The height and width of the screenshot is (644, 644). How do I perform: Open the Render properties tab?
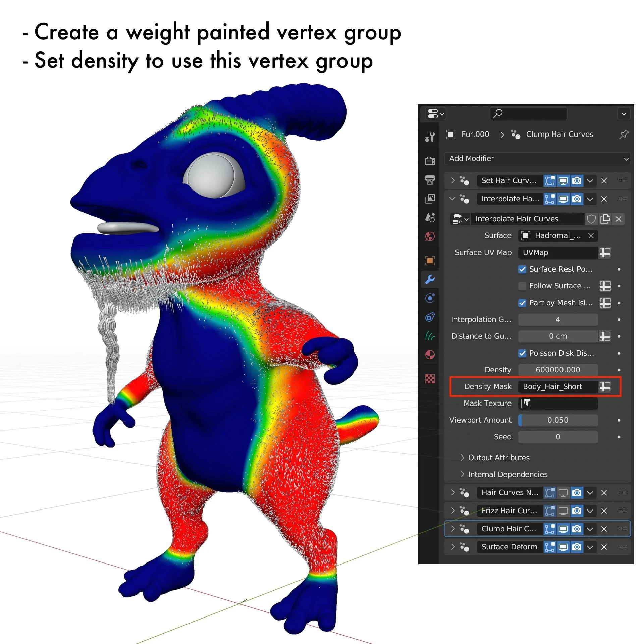point(430,160)
